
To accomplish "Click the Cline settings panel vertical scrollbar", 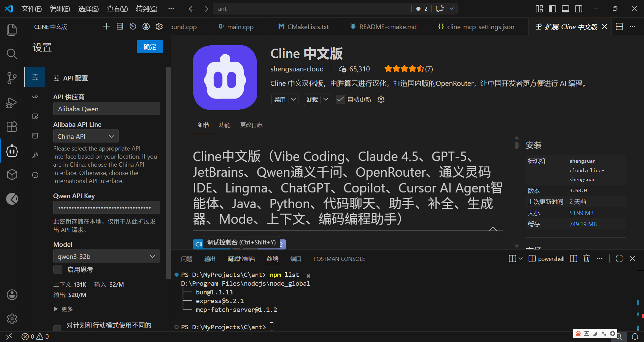I will coord(168,173).
